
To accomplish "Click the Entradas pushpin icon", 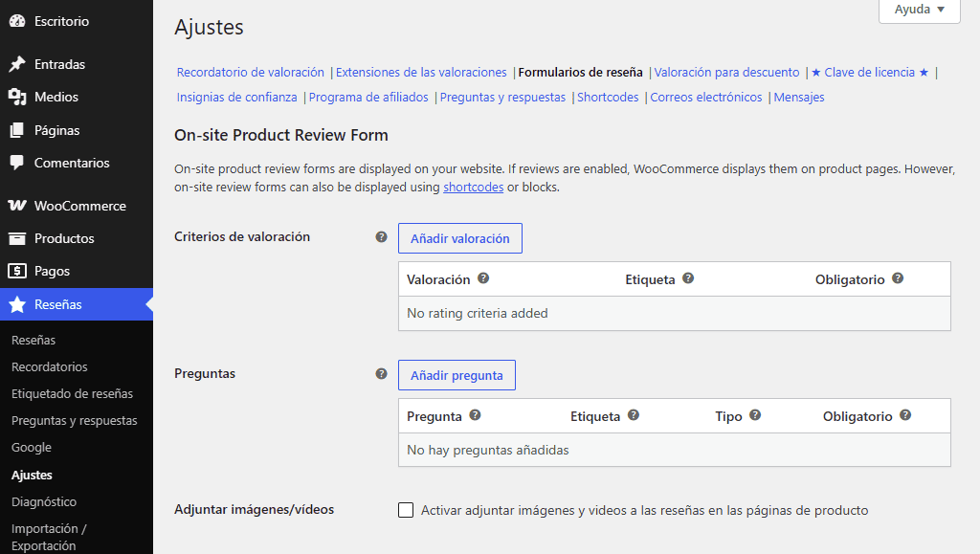I will tap(17, 64).
